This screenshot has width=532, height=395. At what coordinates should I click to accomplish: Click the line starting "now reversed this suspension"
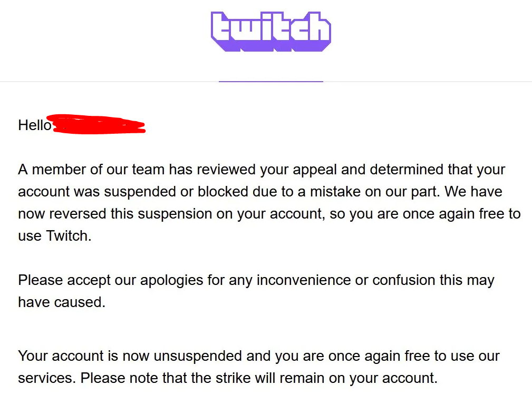[x=269, y=214]
